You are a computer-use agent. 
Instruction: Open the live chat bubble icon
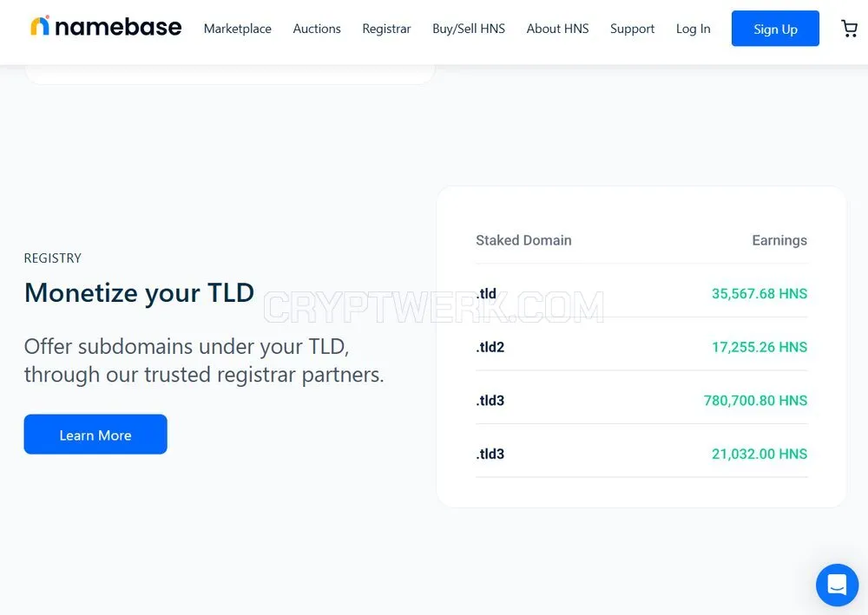click(837, 585)
